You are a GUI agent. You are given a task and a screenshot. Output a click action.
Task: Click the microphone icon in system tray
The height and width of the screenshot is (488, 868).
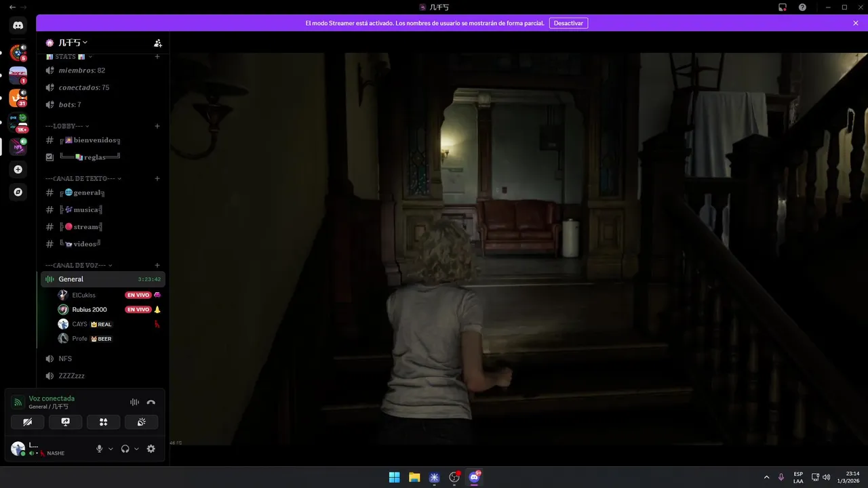(x=781, y=477)
